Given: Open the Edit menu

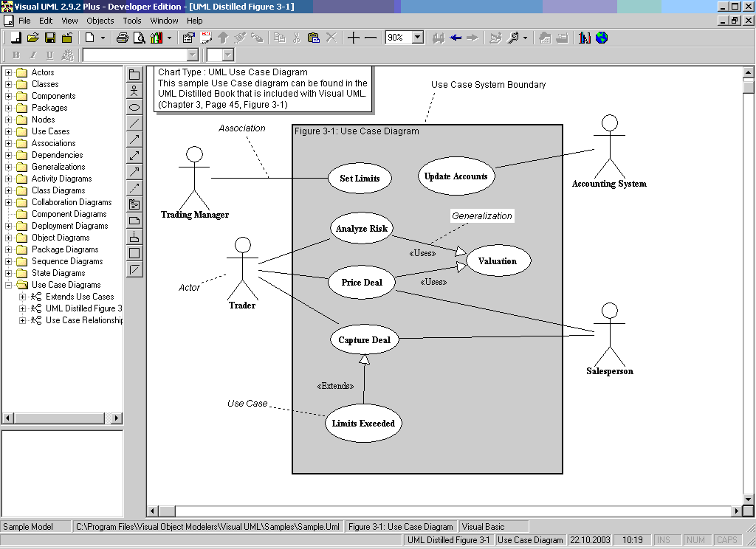Looking at the screenshot, I should click(46, 21).
